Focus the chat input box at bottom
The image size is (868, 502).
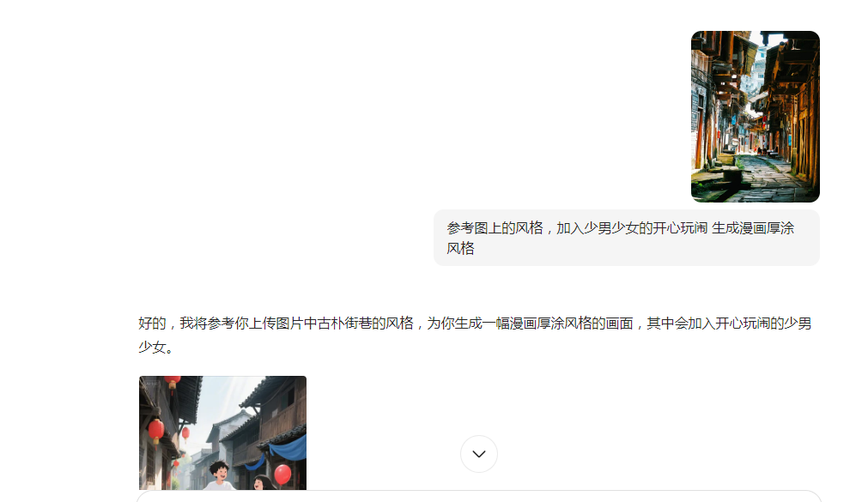tap(479, 496)
